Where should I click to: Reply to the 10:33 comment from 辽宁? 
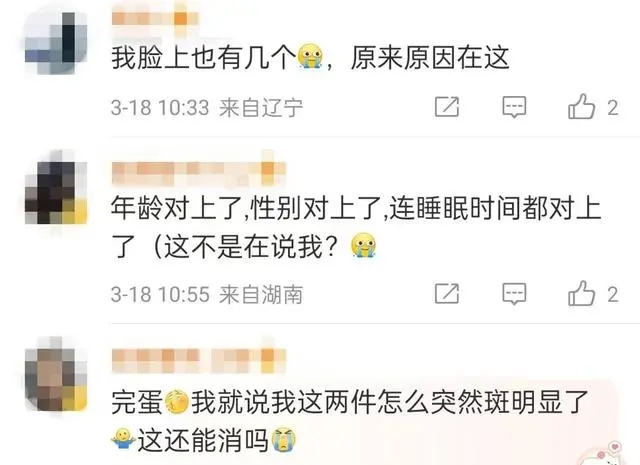(514, 107)
